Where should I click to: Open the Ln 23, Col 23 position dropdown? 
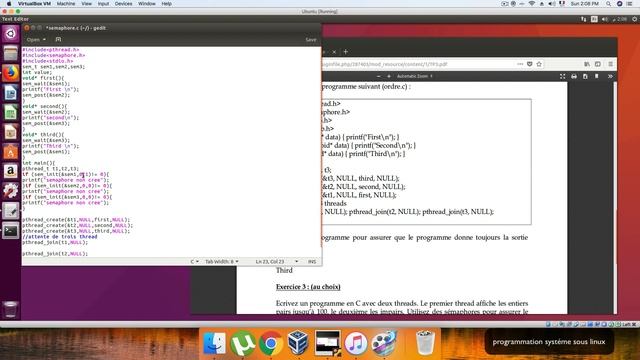point(277,262)
